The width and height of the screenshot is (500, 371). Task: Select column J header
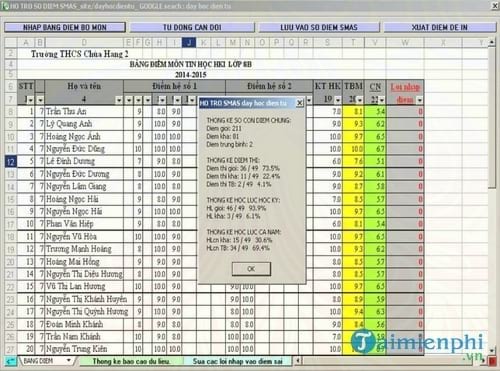[x=189, y=42]
